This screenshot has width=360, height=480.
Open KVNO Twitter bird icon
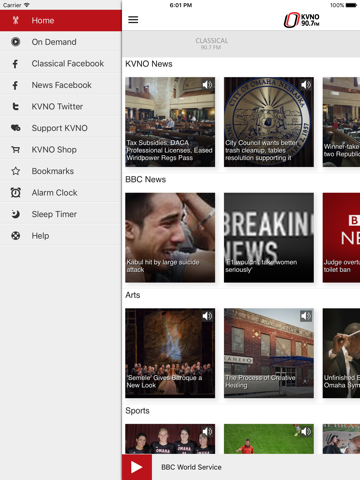[x=15, y=107]
